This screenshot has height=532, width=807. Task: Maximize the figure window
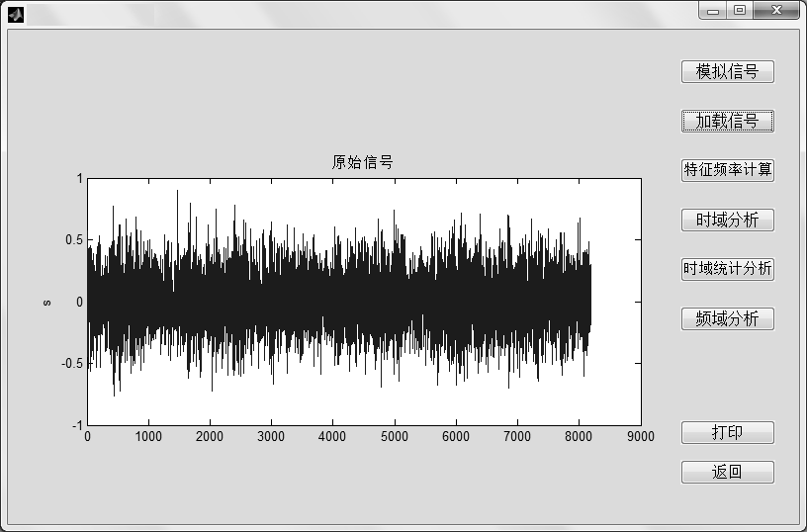(740, 10)
